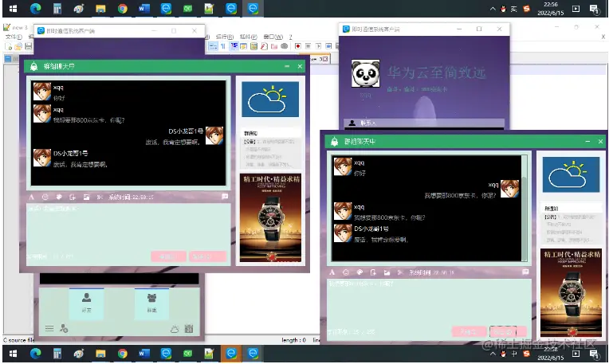Click the panda avatar in right client window

point(365,73)
